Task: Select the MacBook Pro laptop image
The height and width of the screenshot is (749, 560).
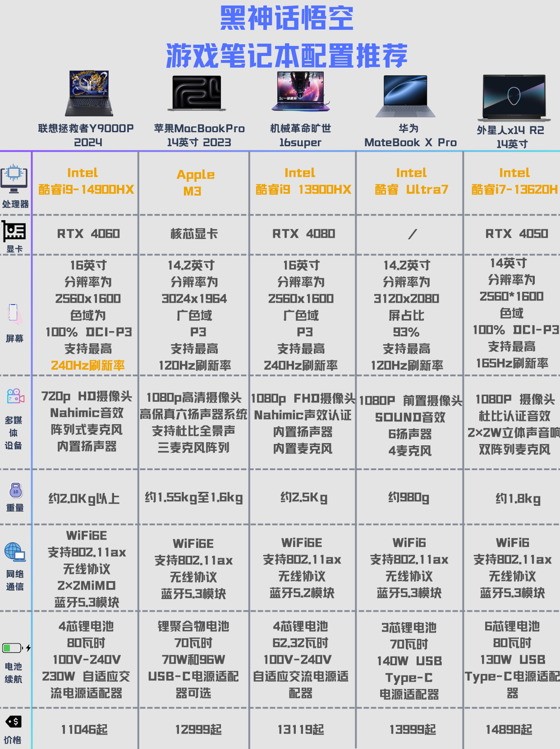Action: click(x=197, y=93)
